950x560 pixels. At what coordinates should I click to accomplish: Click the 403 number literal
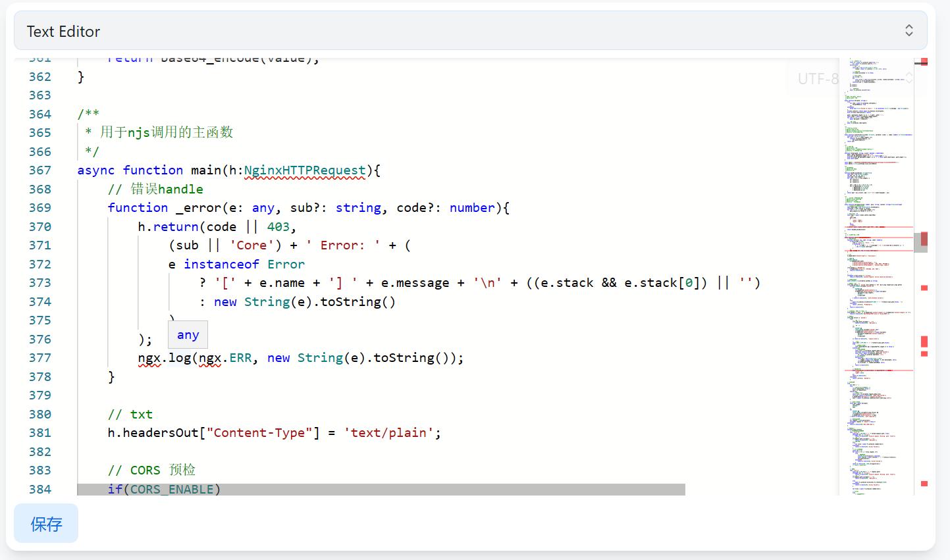278,227
